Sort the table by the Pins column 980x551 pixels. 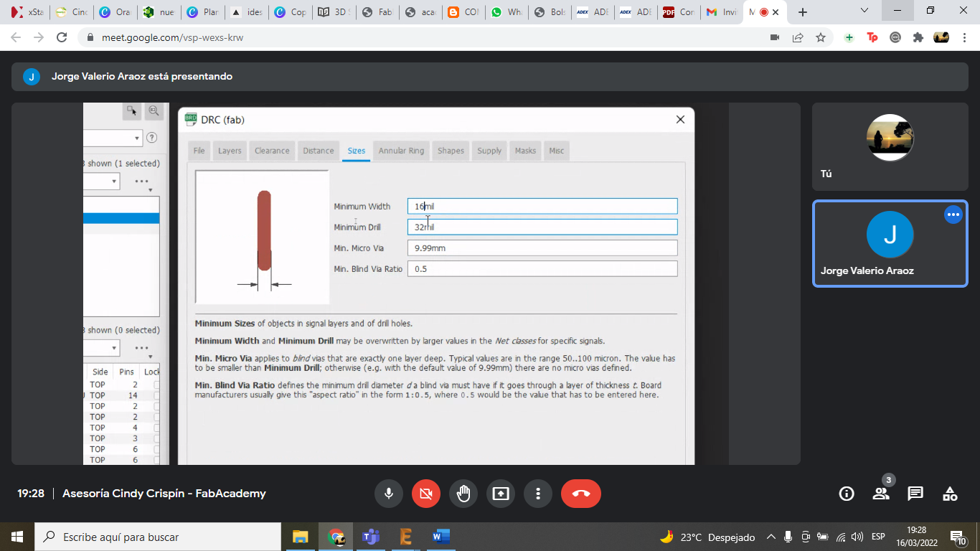pos(127,372)
